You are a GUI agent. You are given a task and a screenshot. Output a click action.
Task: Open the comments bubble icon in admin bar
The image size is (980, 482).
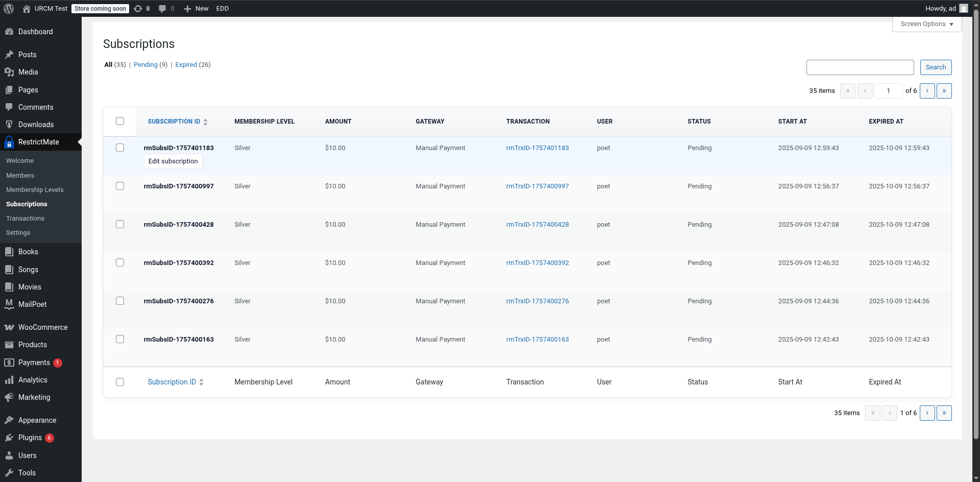(162, 9)
